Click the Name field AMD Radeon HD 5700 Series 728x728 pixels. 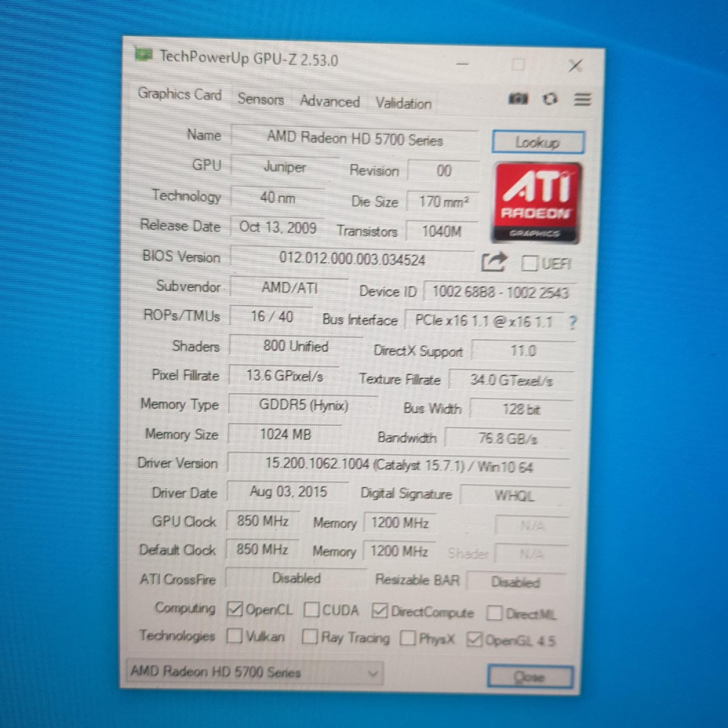355,138
